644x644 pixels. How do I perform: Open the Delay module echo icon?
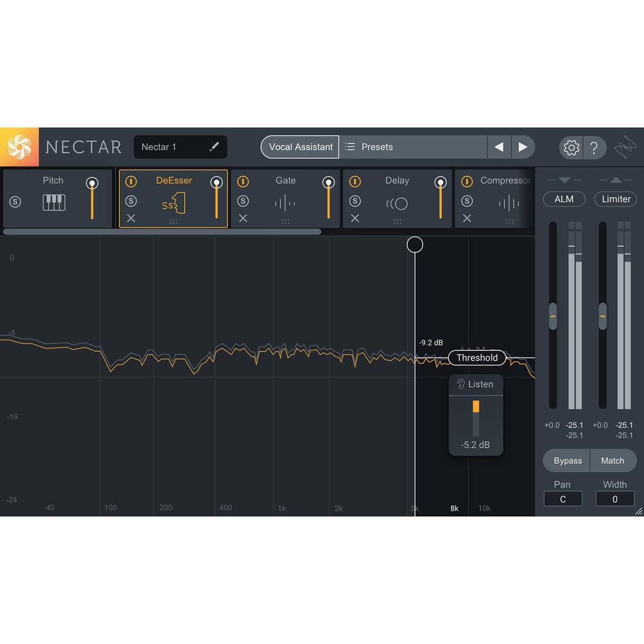pyautogui.click(x=397, y=204)
